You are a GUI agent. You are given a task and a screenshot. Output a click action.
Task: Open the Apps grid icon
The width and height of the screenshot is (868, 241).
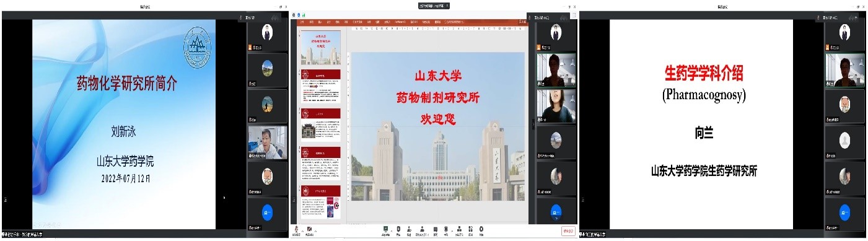(x=470, y=230)
